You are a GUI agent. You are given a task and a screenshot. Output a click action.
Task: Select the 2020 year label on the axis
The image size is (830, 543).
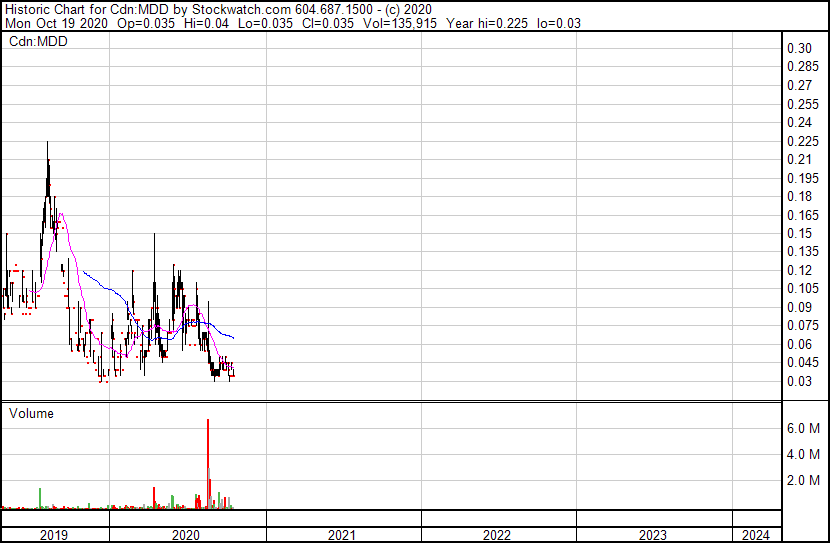click(186, 535)
